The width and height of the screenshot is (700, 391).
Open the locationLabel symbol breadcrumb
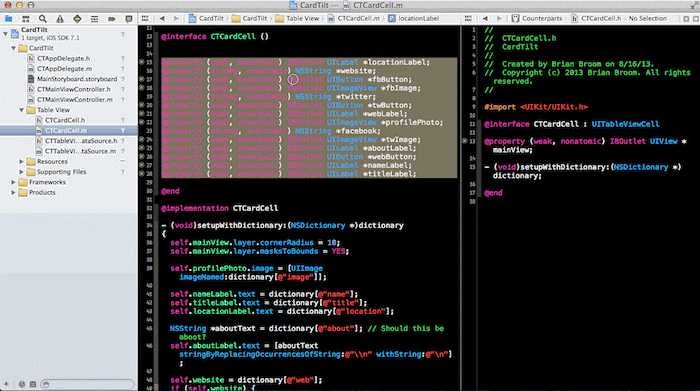coord(413,18)
